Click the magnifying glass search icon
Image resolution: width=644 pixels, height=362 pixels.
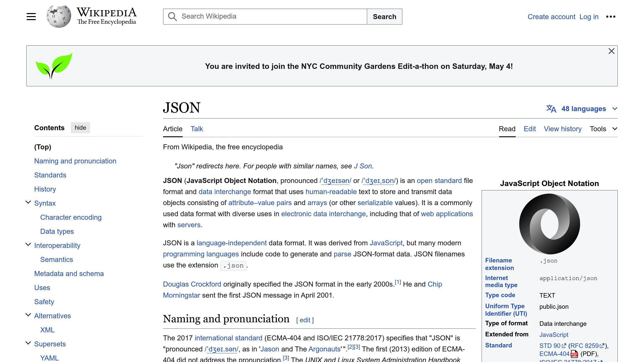click(172, 16)
